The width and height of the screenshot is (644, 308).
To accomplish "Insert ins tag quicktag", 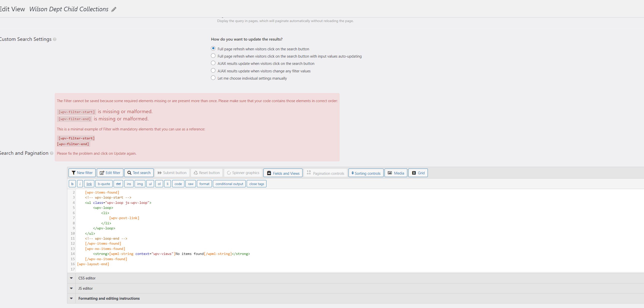I will 129,184.
